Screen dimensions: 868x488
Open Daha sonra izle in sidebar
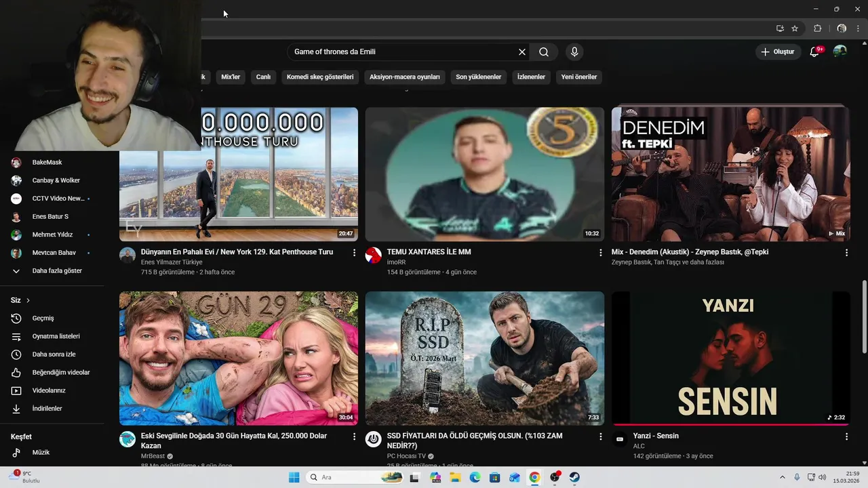pos(52,354)
